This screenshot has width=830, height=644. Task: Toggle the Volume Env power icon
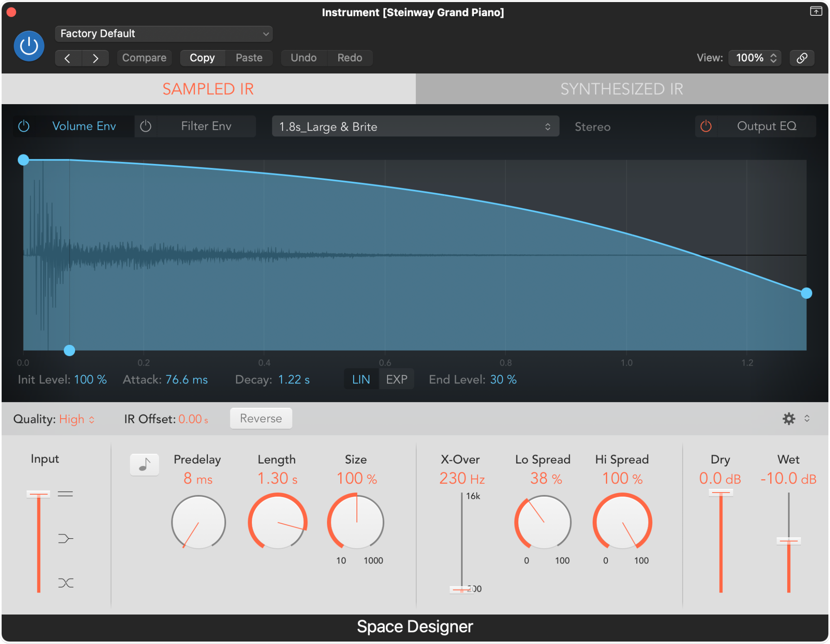click(x=24, y=126)
